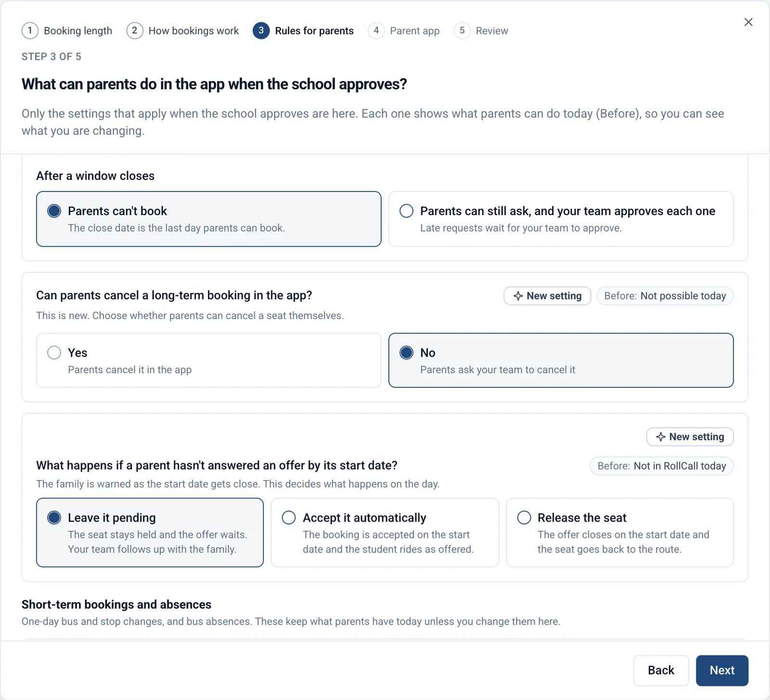The width and height of the screenshot is (770, 700).
Task: Select Yes for parents cancelling in the app
Action: point(209,360)
